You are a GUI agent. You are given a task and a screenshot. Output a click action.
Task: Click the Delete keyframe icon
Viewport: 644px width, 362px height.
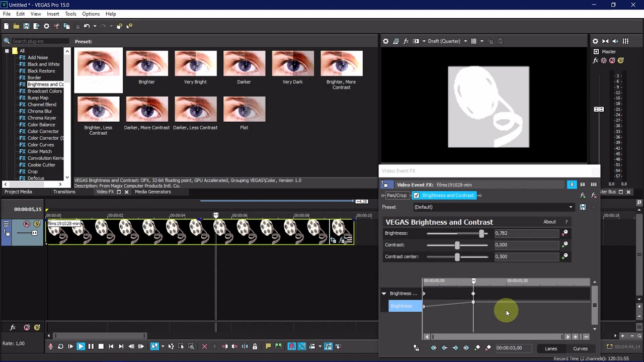click(488, 348)
